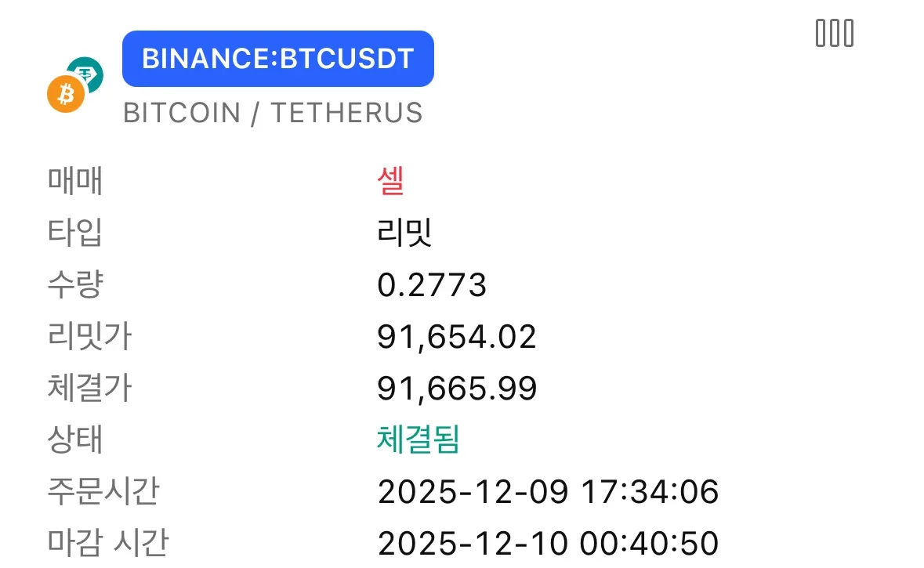This screenshot has width=924, height=568.
Task: Select the green 체결됨 status value
Action: [x=418, y=440]
